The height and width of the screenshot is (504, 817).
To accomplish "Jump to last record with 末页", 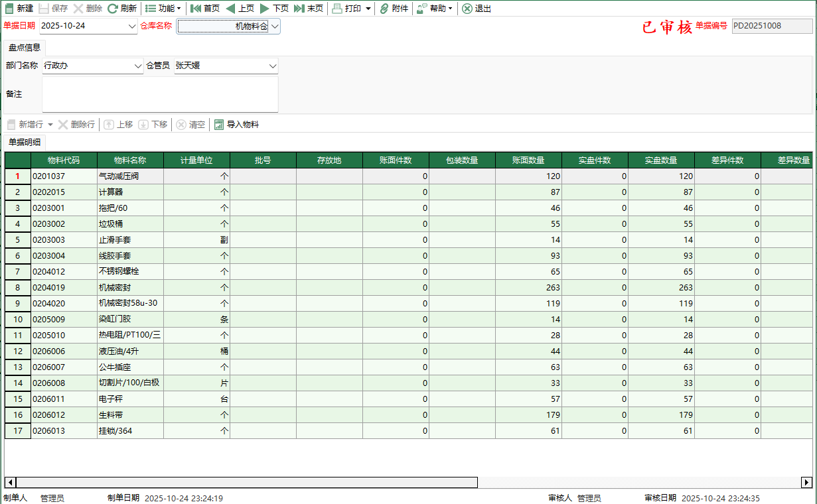I will pos(299,9).
